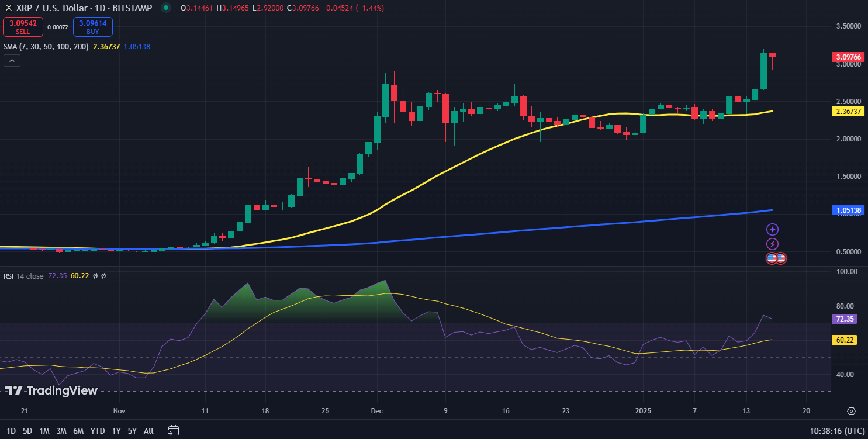Click the spread value 0.00072
The height and width of the screenshot is (439, 868).
coord(57,27)
